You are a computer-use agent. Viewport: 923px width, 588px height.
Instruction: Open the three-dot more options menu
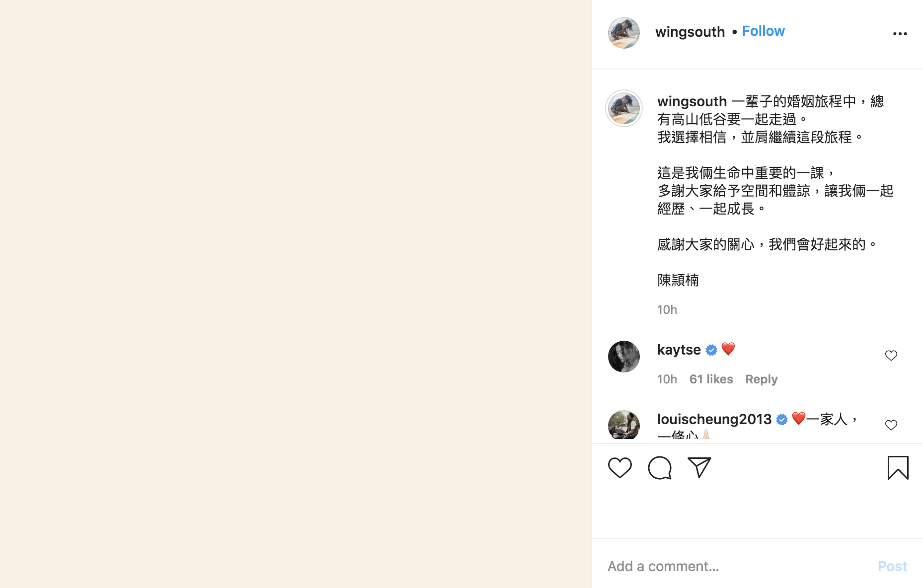click(x=900, y=34)
